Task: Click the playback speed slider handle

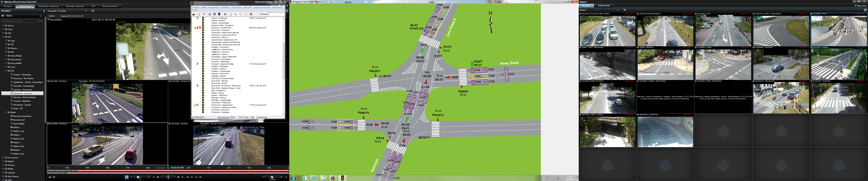Action: tap(138, 177)
